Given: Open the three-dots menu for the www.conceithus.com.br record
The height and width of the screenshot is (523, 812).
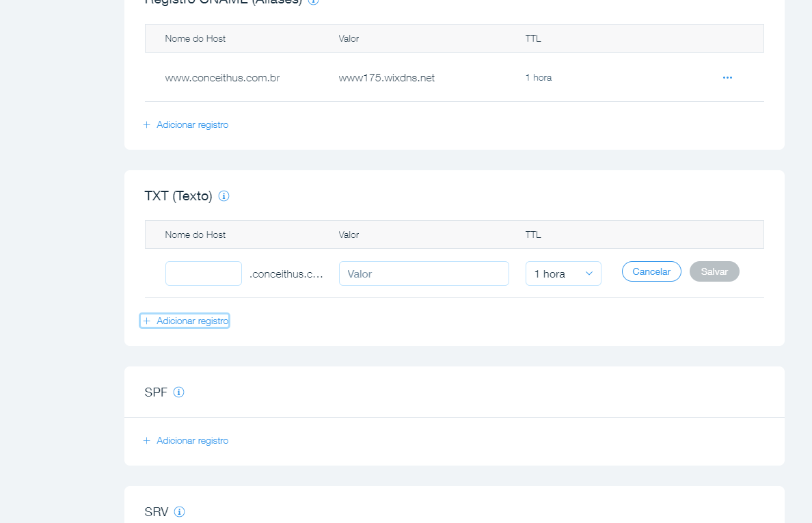Looking at the screenshot, I should [727, 78].
